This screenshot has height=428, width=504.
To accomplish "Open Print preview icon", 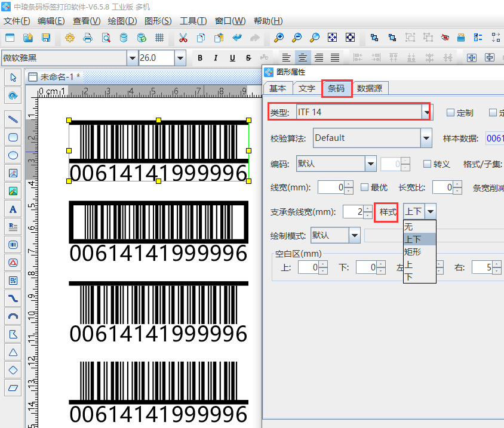I will 106,38.
